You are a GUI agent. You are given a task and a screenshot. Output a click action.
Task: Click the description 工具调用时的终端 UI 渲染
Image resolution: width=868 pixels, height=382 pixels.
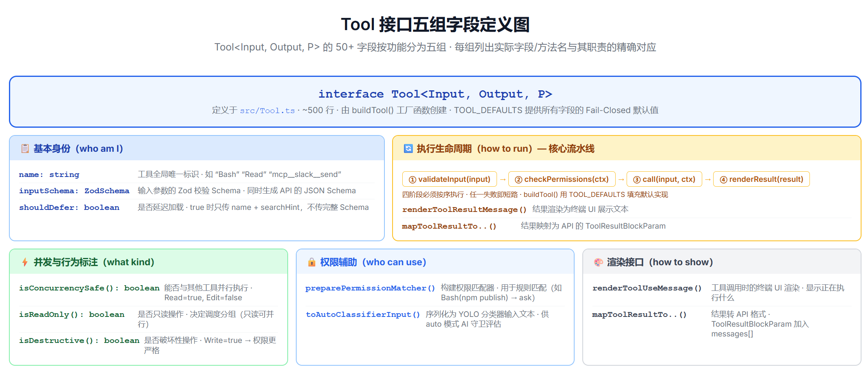coord(778,293)
